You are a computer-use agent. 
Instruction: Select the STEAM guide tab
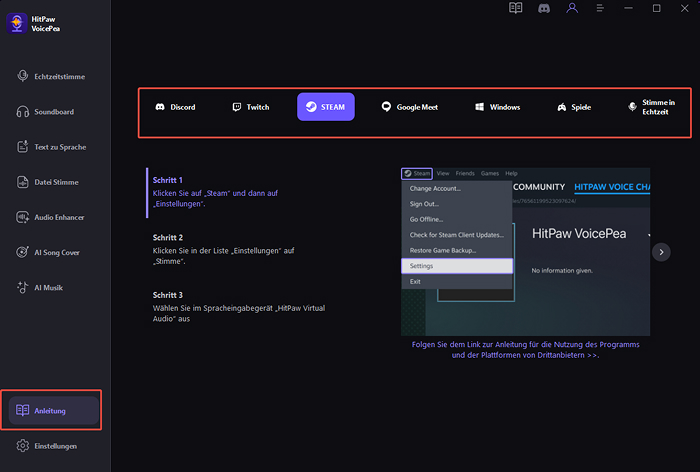[x=326, y=107]
